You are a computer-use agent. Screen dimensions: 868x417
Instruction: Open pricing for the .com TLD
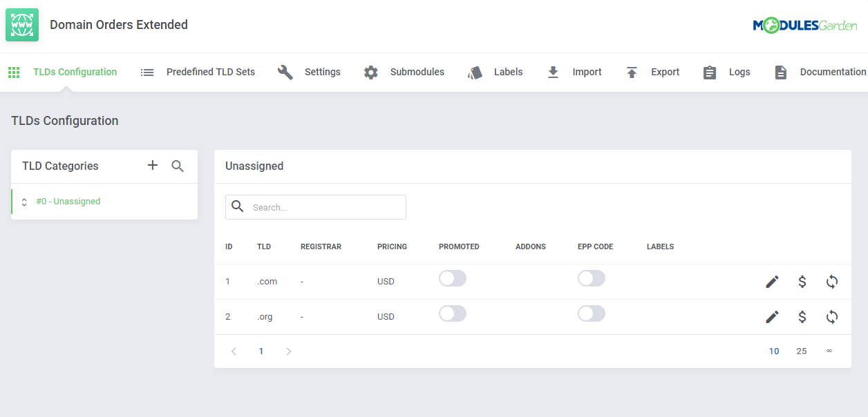pos(802,281)
